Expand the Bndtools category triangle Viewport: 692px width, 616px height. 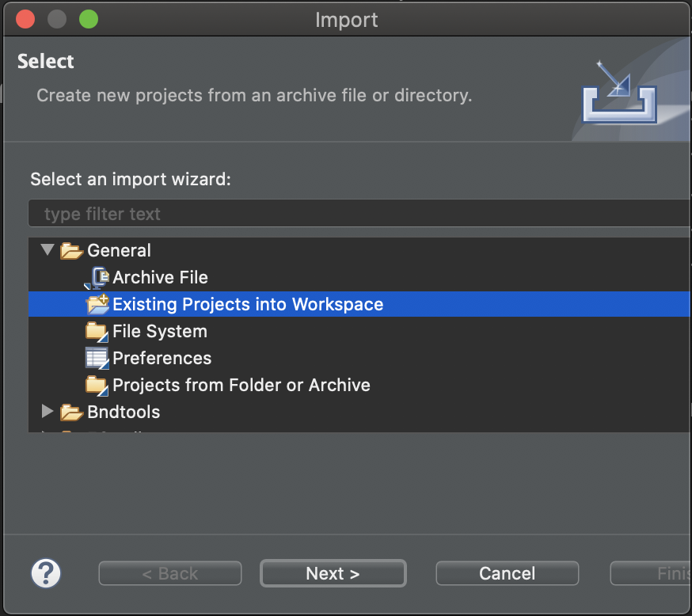point(48,412)
